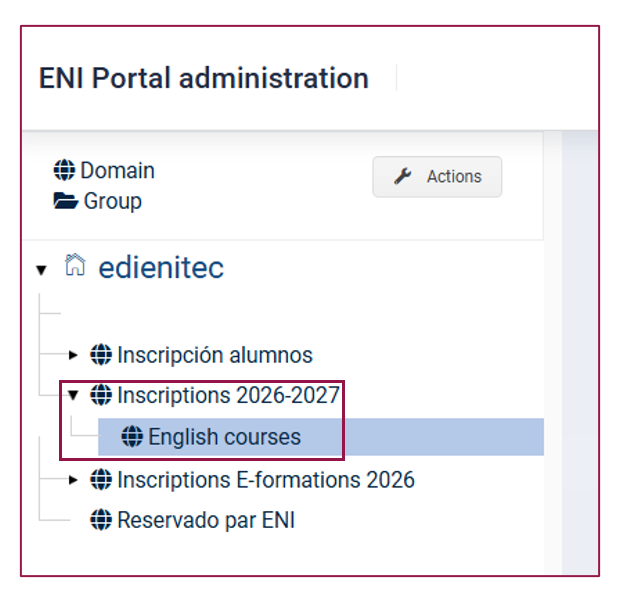Click the globe icon beside Reservado par ENI
625x597 pixels.
101,520
